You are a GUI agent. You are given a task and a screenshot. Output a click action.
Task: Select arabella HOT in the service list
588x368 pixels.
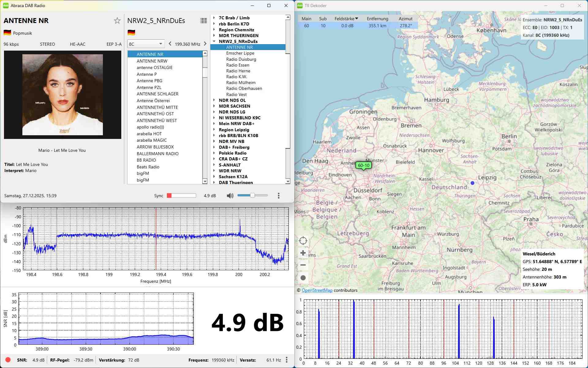[149, 134]
